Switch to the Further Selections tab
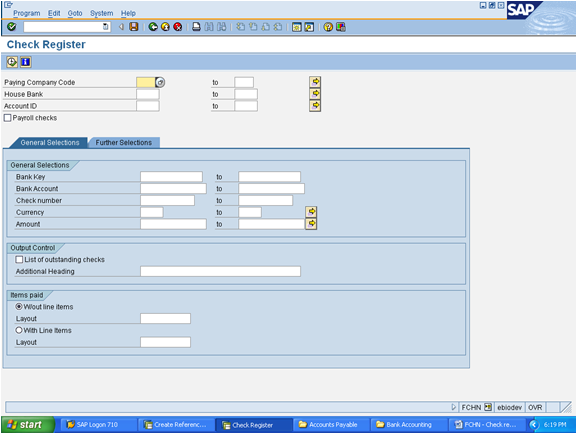The image size is (576, 433). point(124,142)
